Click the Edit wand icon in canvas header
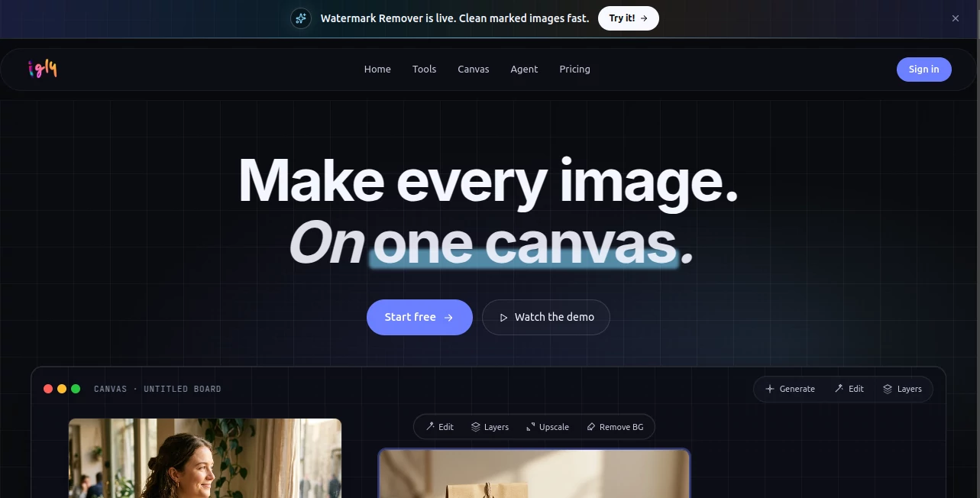This screenshot has height=498, width=980. [x=839, y=389]
